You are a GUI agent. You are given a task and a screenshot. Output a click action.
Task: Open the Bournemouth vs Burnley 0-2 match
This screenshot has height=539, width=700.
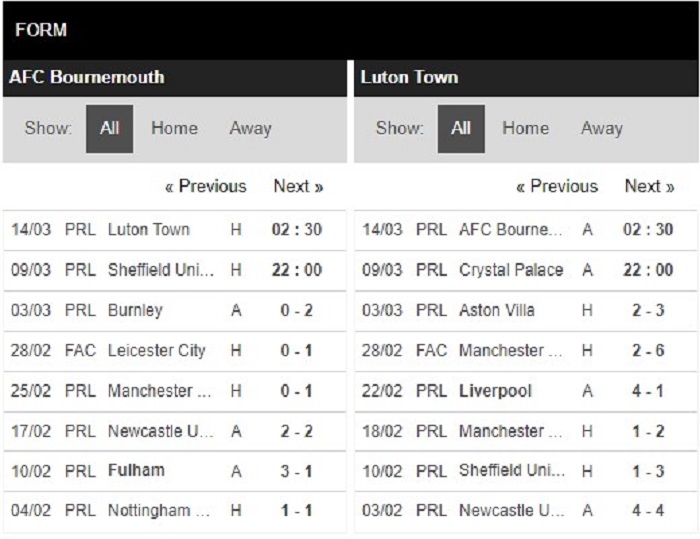tap(175, 310)
